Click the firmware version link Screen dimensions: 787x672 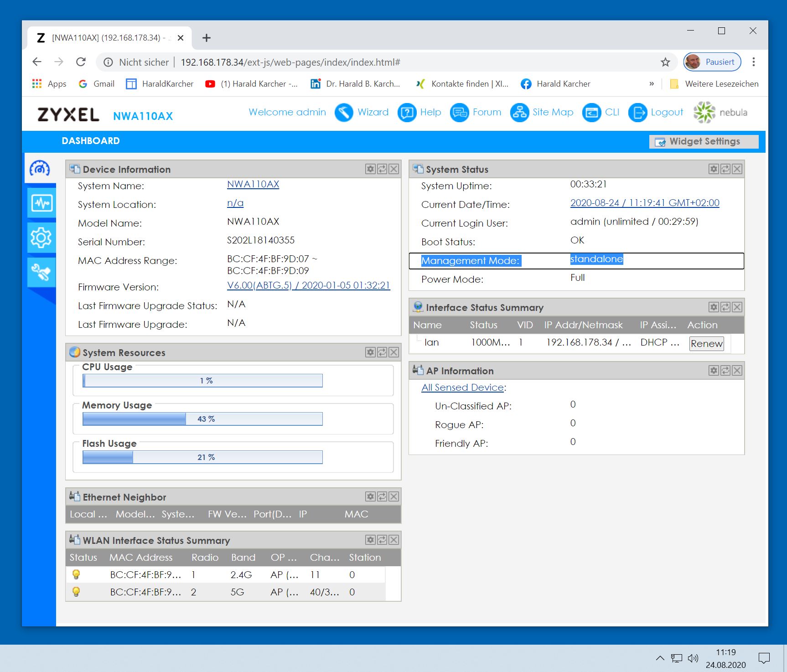click(x=308, y=285)
